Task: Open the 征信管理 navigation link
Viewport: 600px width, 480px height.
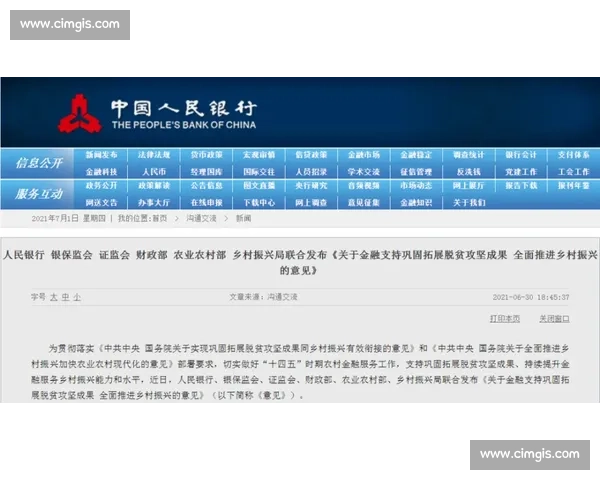Action: [416, 171]
